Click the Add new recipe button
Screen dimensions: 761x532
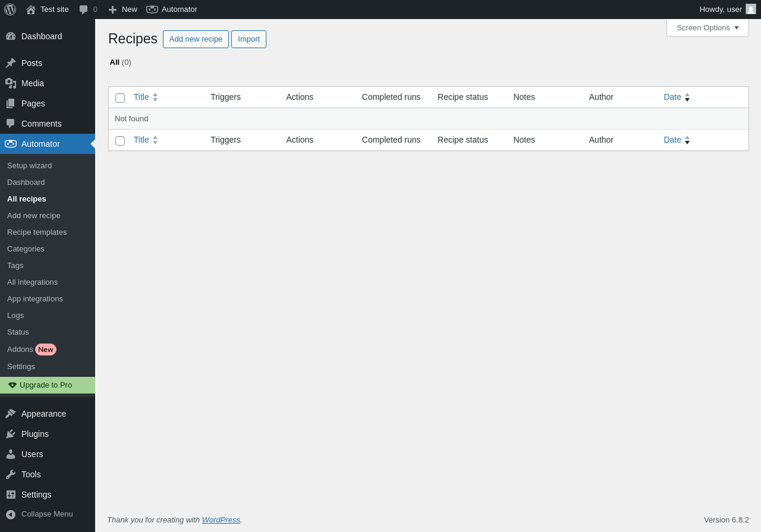196,39
